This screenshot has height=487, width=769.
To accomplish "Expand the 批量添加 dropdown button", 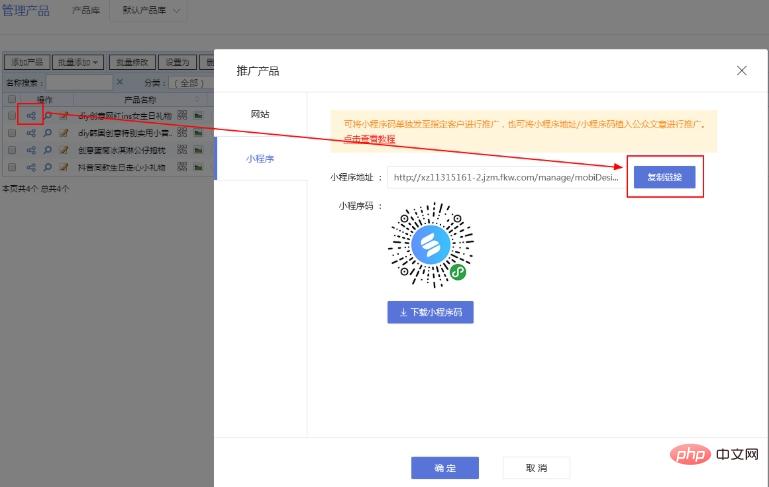I will [78, 62].
